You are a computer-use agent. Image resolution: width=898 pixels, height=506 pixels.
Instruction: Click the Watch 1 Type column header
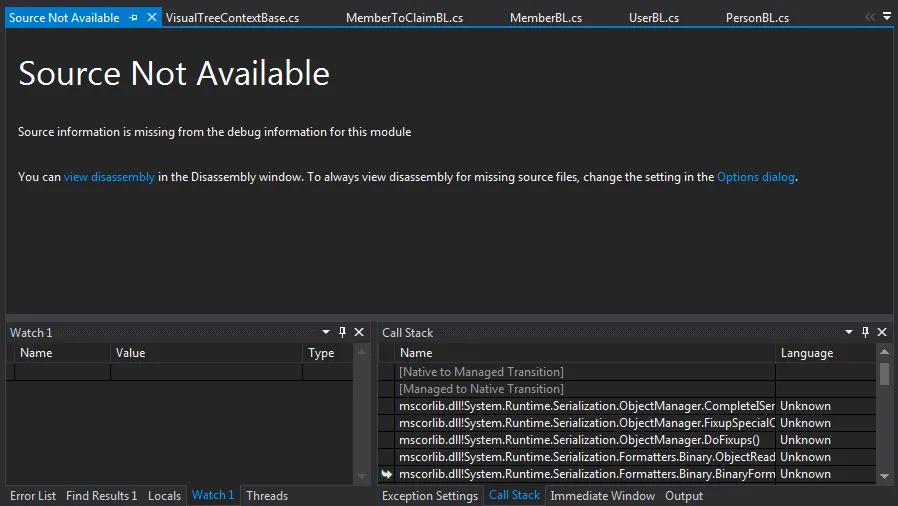[x=328, y=353]
